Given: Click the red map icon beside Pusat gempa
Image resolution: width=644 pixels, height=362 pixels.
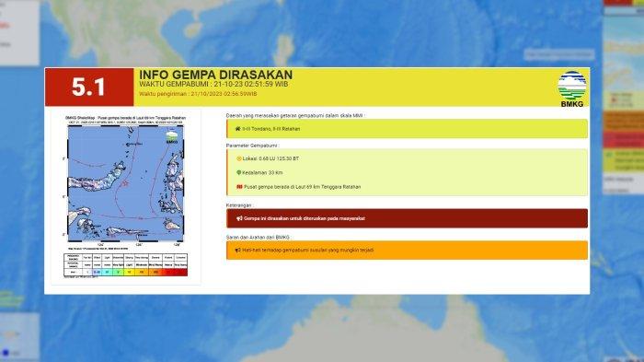Looking at the screenshot, I should (x=239, y=187).
